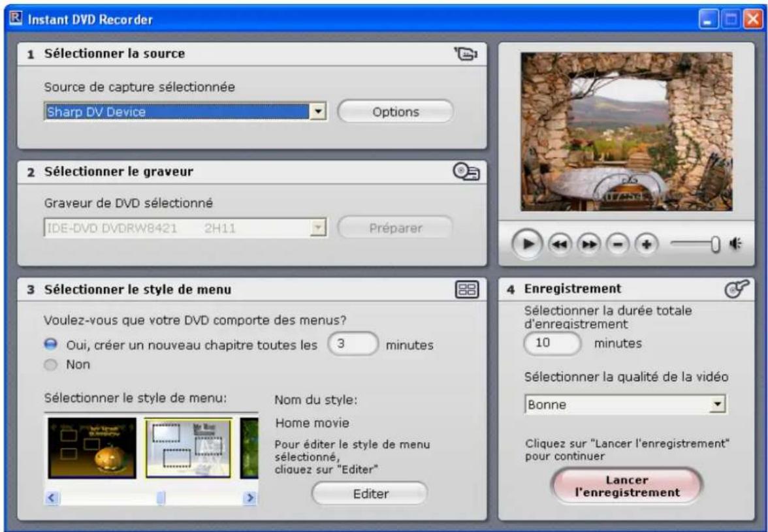Click the total recording duration field
Screen dimensions: 768x532
[552, 343]
